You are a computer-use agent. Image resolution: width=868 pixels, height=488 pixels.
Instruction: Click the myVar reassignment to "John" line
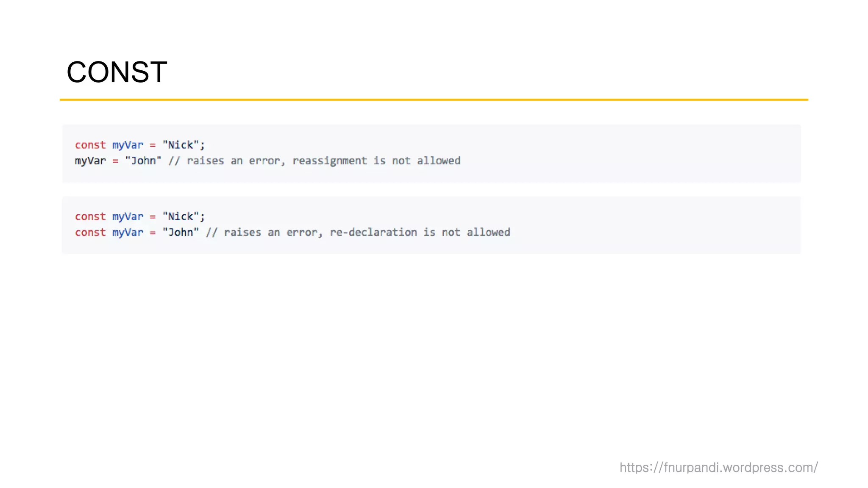tap(267, 161)
